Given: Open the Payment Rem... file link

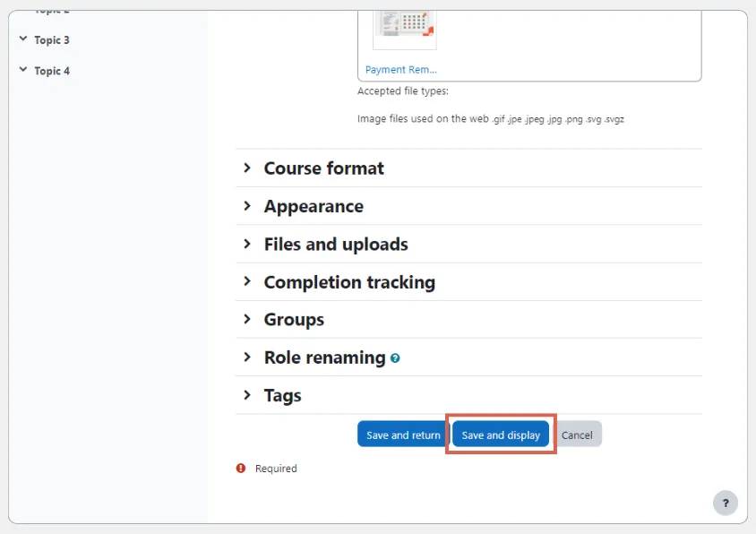Looking at the screenshot, I should [x=400, y=69].
